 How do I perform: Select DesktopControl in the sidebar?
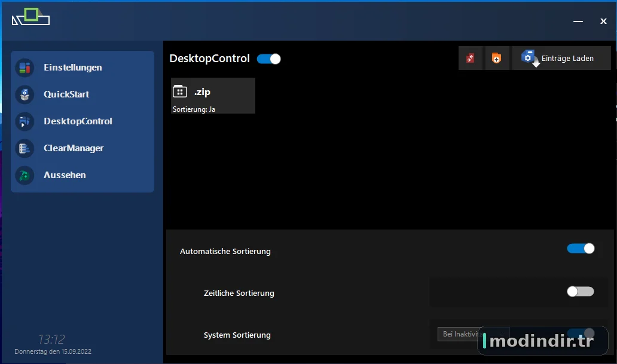[78, 121]
